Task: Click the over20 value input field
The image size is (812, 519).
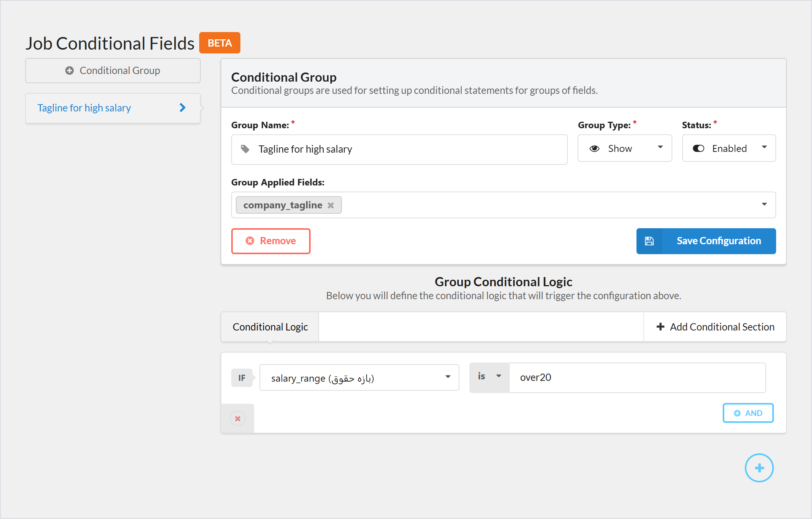Action: [x=638, y=377]
